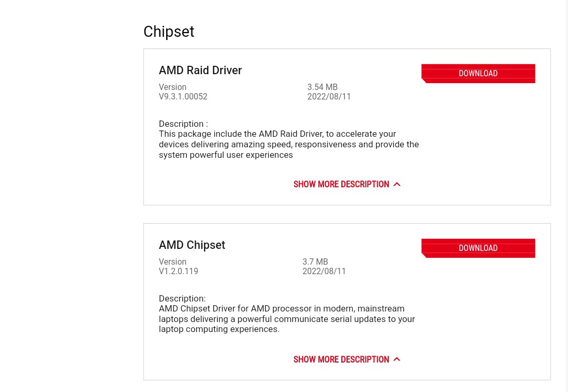Toggle AMD Chipset's Show More Description text
Screen dimensions: 568x392
tap(341, 359)
